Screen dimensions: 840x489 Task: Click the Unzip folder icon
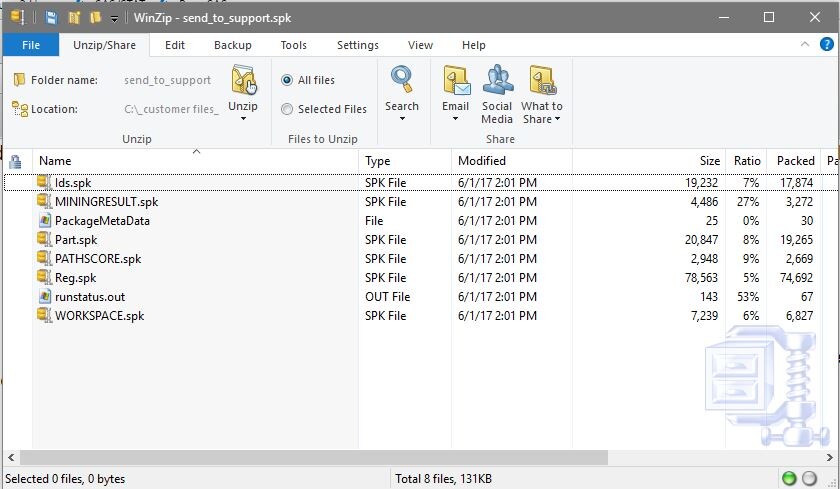(x=243, y=82)
